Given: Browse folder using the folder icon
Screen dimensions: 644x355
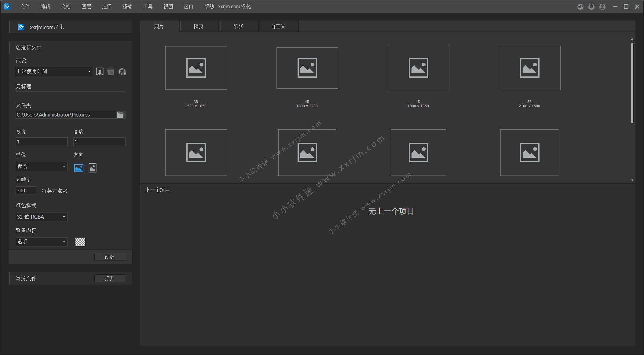Looking at the screenshot, I should pyautogui.click(x=121, y=115).
